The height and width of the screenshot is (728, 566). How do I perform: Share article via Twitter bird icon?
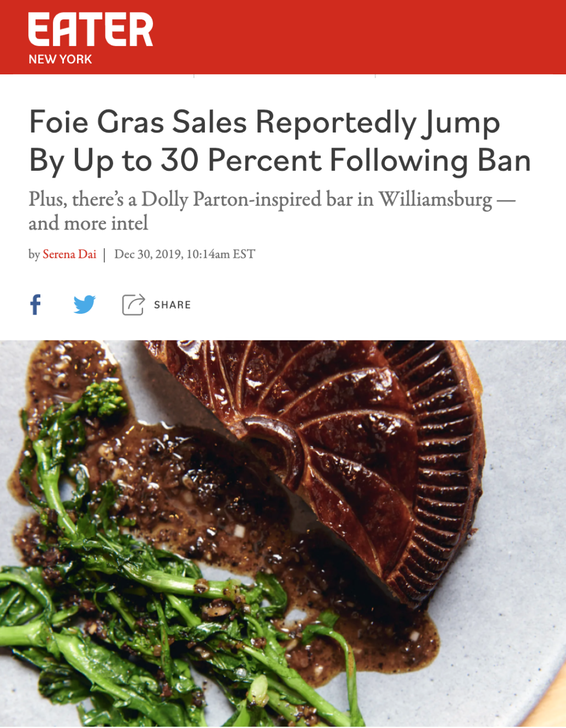pos(84,304)
